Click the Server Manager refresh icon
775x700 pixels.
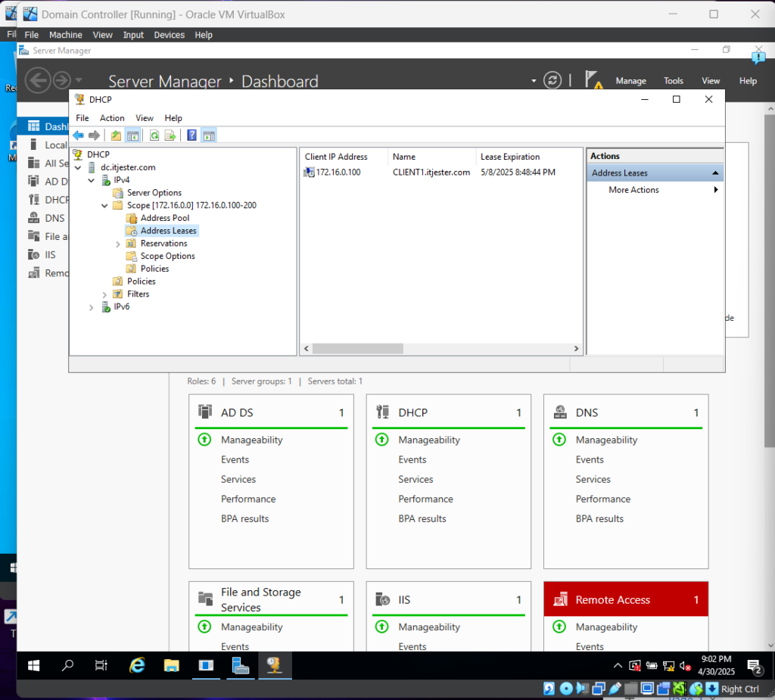(552, 80)
